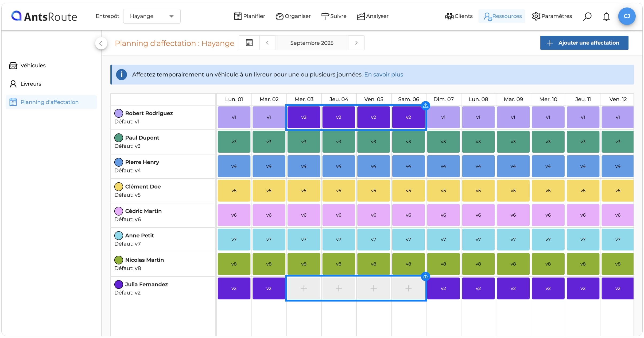The height and width of the screenshot is (338, 644).
Task: Click the warning icon on Julia Fernandez's row
Action: 425,276
